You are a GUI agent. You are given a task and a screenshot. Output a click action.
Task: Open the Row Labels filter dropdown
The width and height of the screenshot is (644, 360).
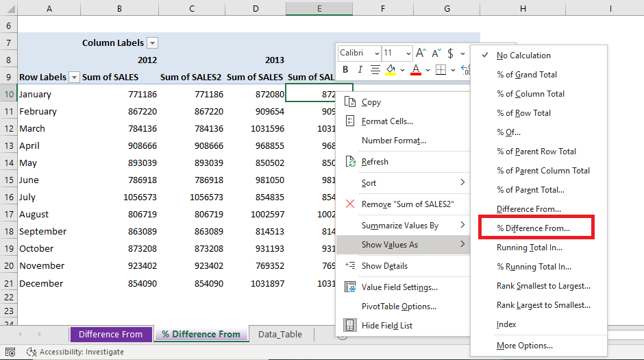pos(74,77)
